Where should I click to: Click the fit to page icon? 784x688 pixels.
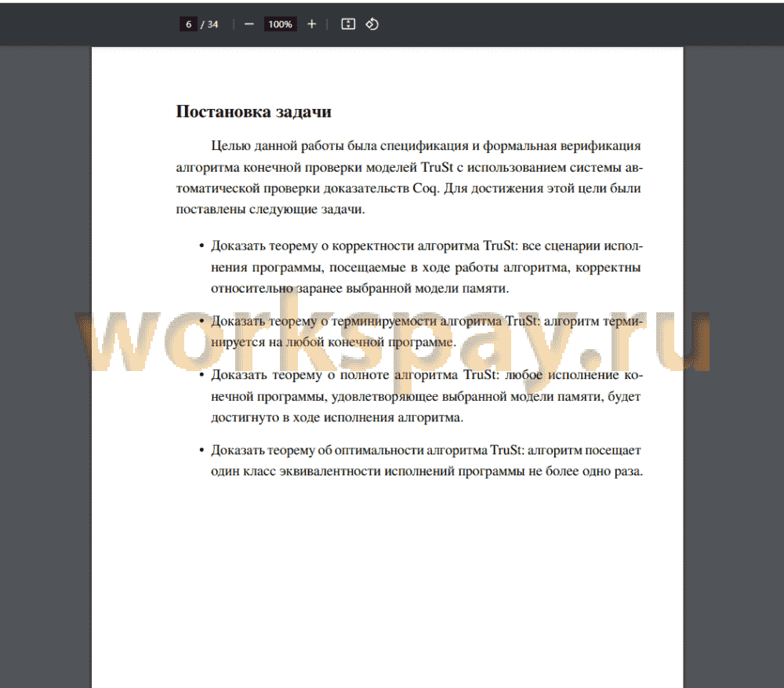pos(348,24)
